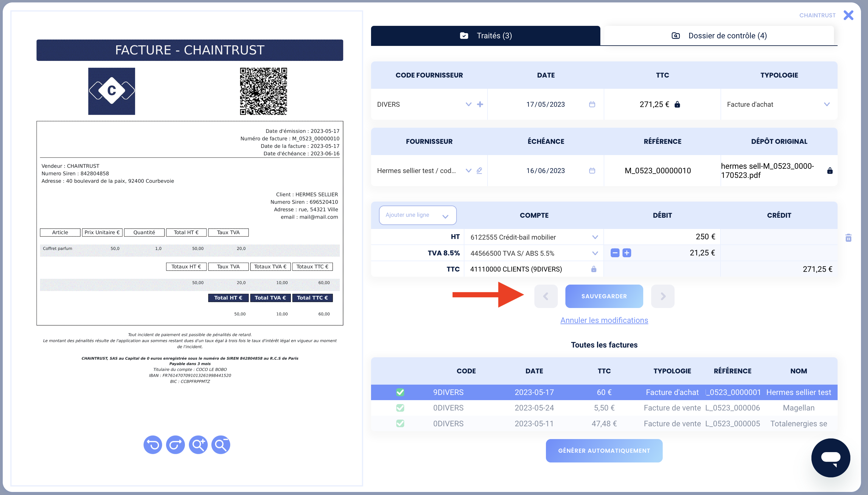Screen dimensions: 868x495
Task: Expand the 6122555 Crédit-bail mobilier account dropdown
Action: click(x=595, y=237)
